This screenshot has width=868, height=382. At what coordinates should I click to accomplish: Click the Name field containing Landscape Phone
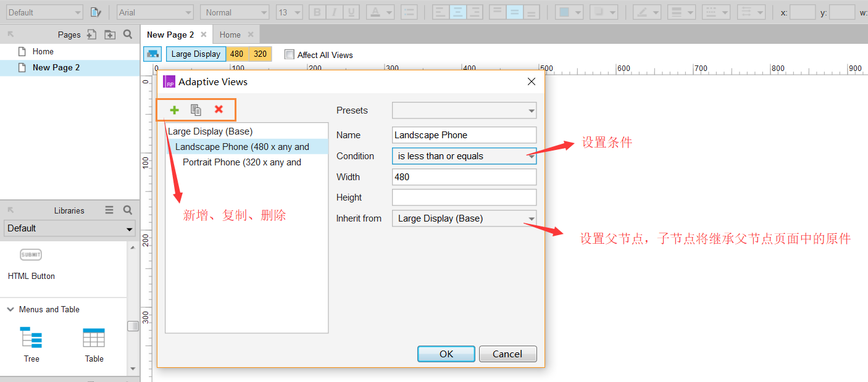(464, 135)
